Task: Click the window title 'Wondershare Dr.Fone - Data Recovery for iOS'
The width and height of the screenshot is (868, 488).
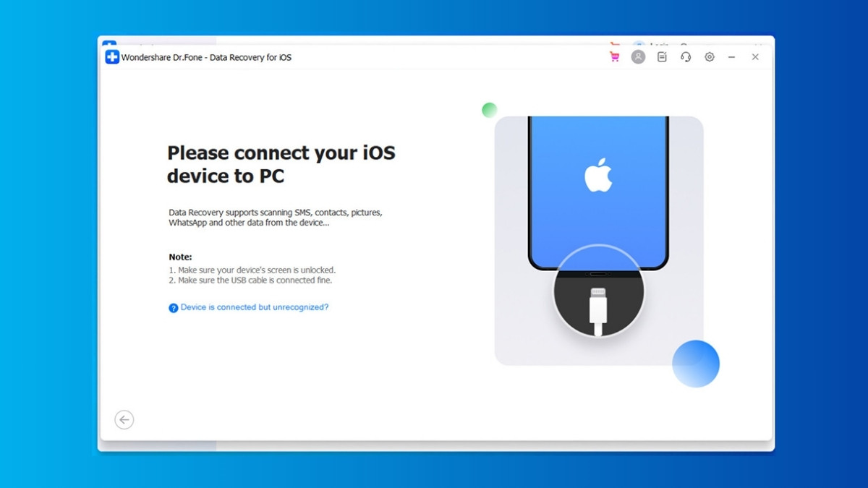Action: click(206, 57)
